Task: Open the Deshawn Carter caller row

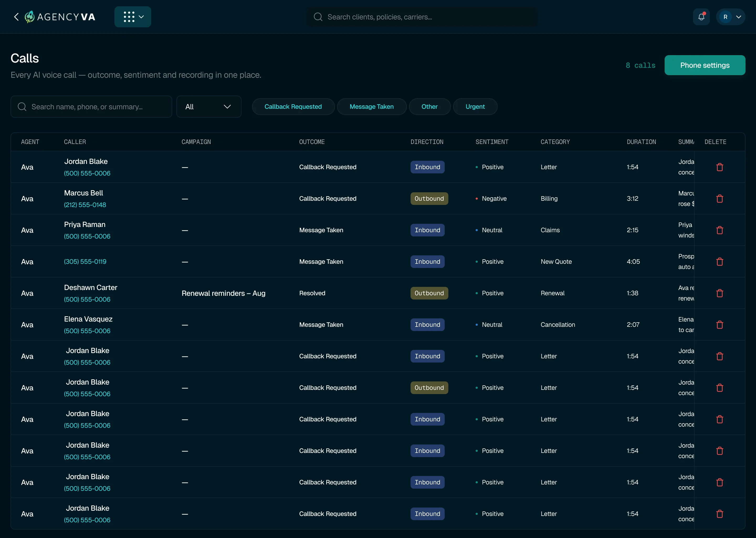Action: pyautogui.click(x=378, y=293)
